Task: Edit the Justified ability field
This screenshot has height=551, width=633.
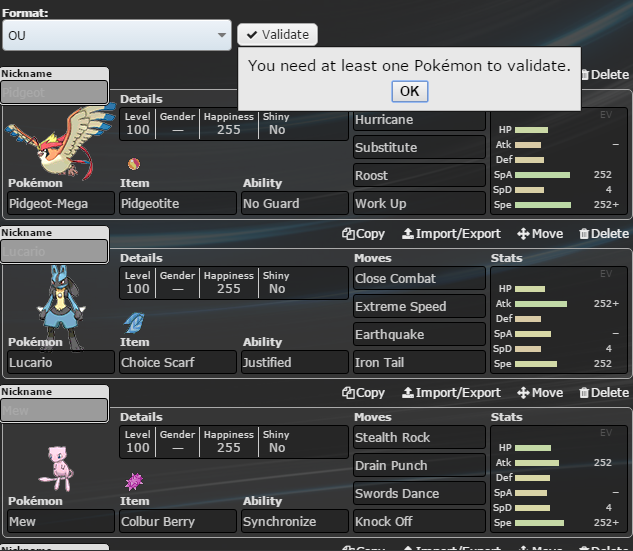Action: point(295,362)
